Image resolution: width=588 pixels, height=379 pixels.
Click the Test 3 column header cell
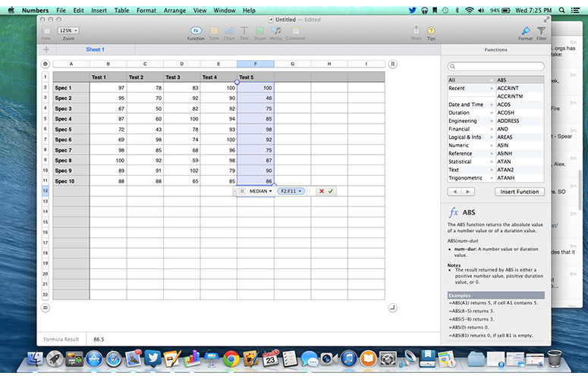click(x=182, y=77)
